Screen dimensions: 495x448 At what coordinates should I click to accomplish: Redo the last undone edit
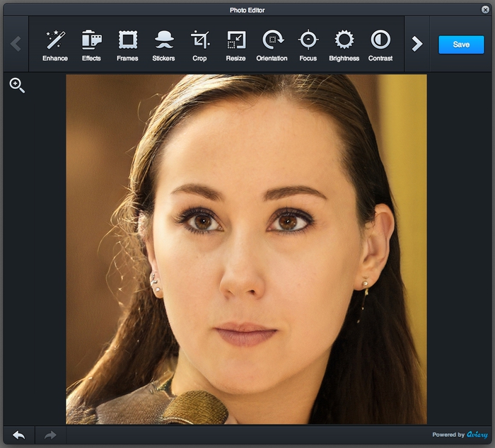pyautogui.click(x=50, y=435)
